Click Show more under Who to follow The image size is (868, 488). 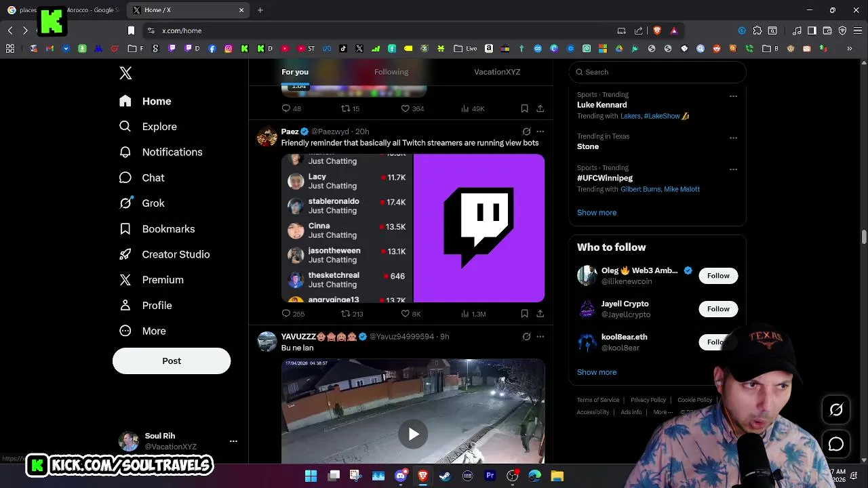pos(597,372)
